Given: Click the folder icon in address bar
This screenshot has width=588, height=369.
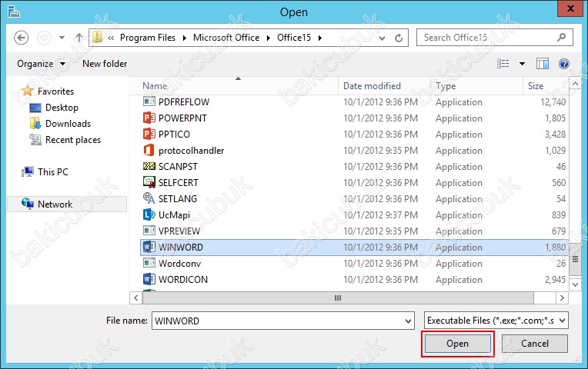Looking at the screenshot, I should tap(97, 38).
